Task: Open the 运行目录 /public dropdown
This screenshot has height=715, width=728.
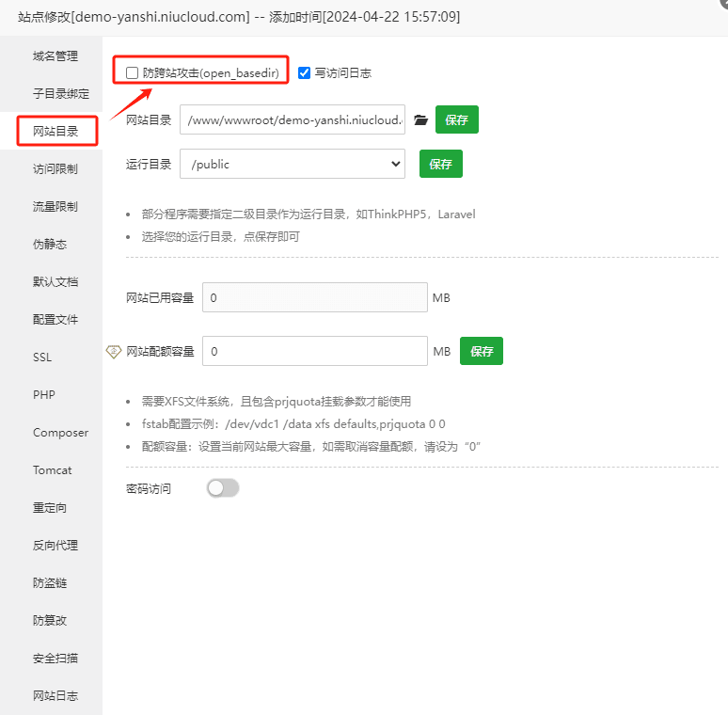Action: 292,164
